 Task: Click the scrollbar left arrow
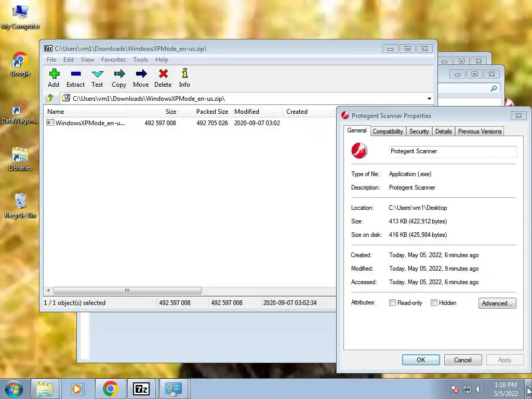48,291
